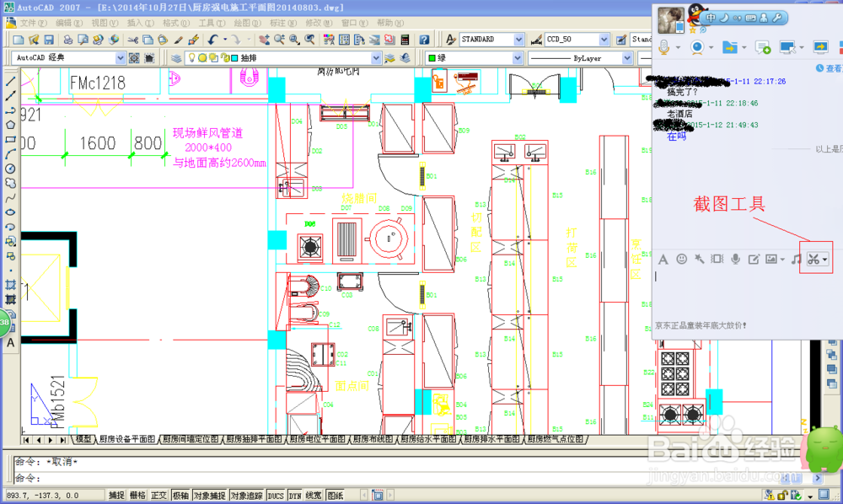Open the 文件(F) menu

point(33,23)
